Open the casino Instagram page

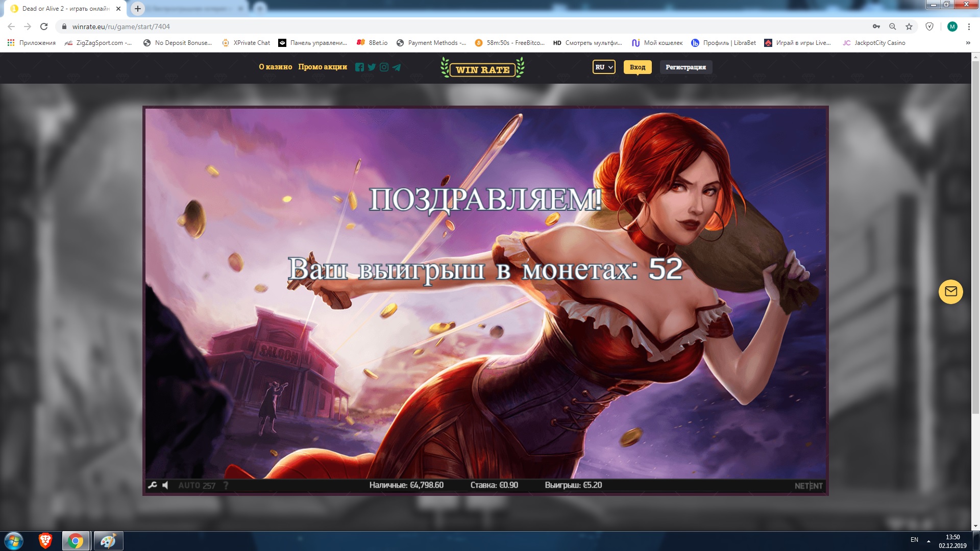[384, 67]
